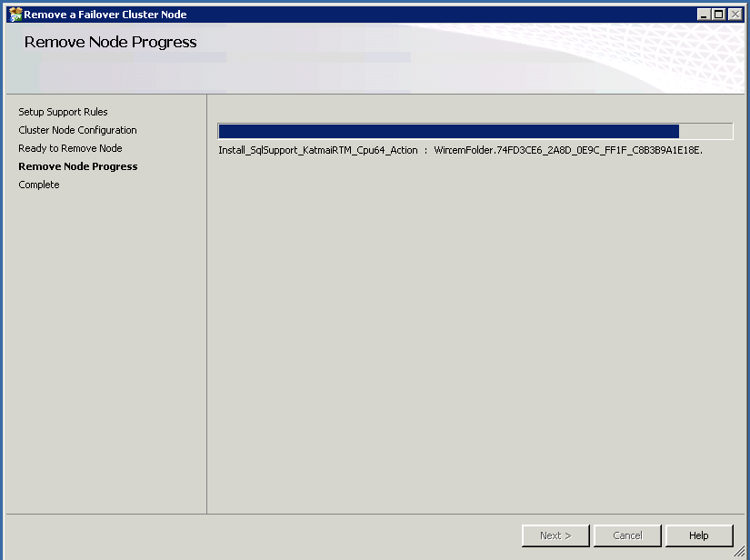Maximize the Remove a Failover Cluster Node window
The width and height of the screenshot is (750, 560).
point(718,15)
